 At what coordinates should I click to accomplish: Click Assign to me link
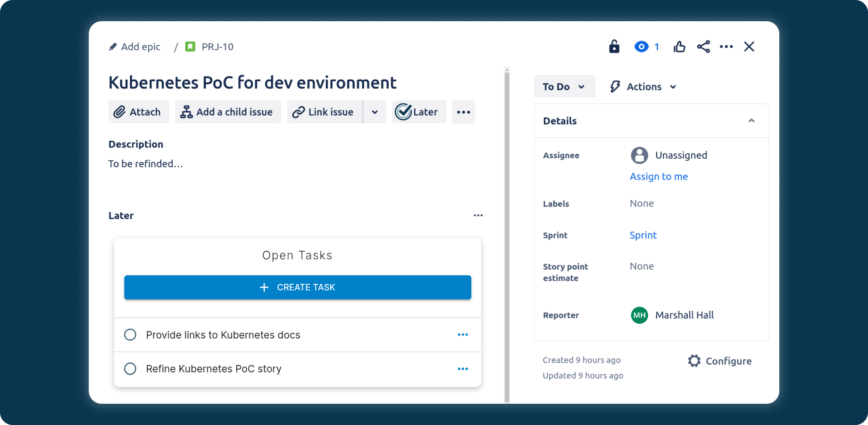click(x=659, y=177)
